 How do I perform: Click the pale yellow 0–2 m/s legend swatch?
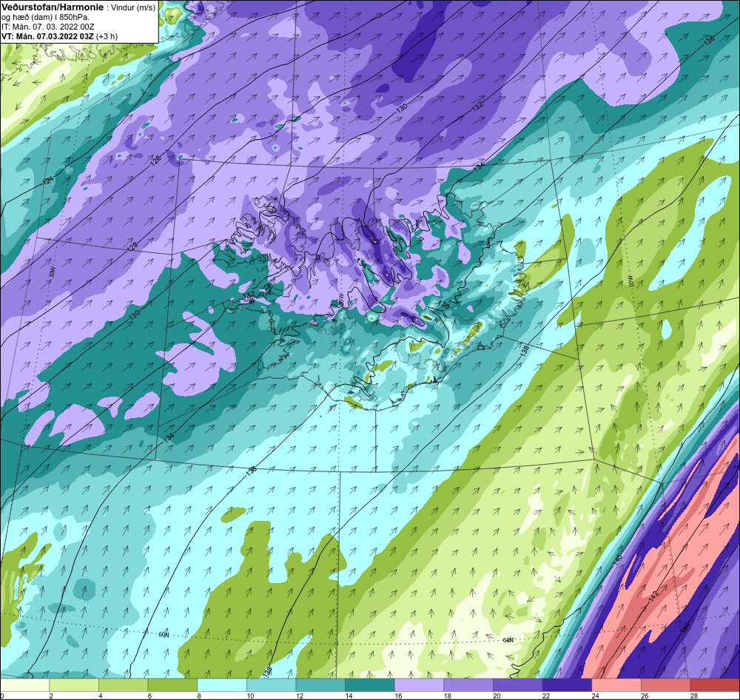pyautogui.click(x=24, y=685)
